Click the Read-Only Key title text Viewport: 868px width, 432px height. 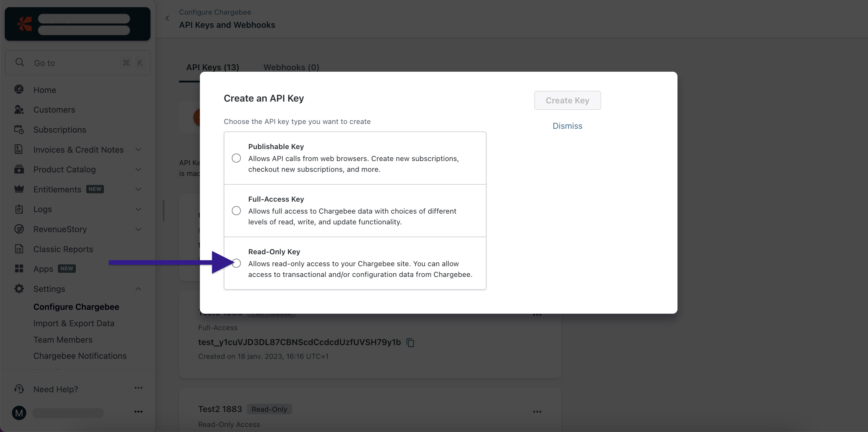(274, 252)
